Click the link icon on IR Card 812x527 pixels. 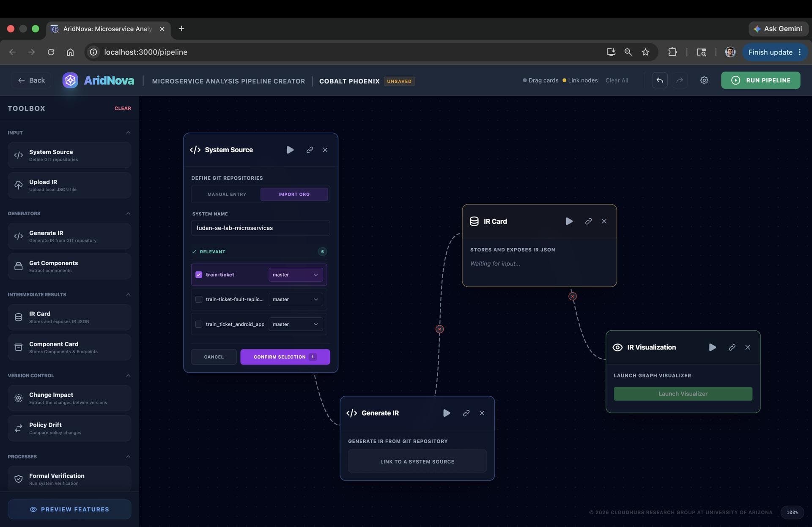588,221
